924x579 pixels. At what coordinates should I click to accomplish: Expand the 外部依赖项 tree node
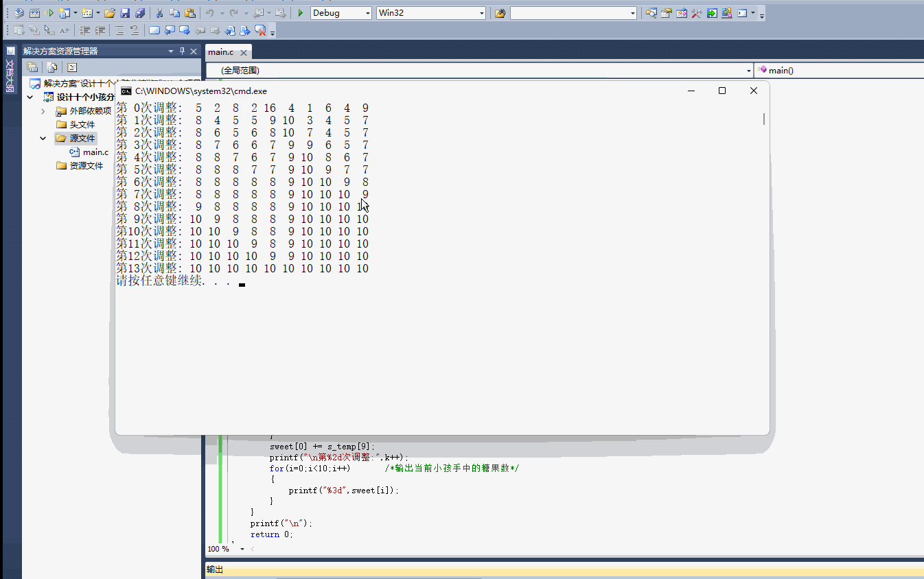(43, 111)
